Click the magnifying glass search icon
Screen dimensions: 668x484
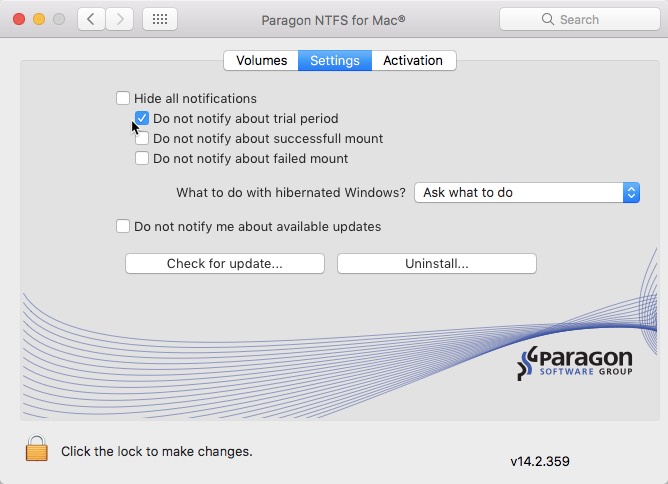tap(547, 19)
